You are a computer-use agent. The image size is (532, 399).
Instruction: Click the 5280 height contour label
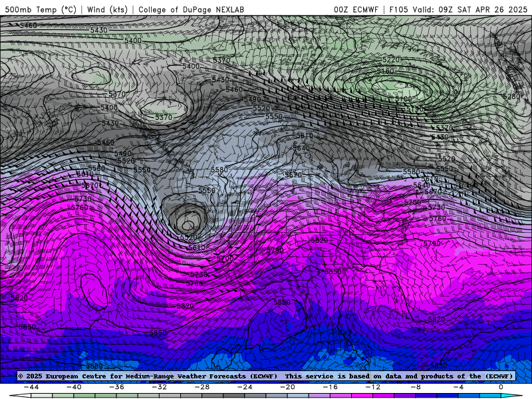(x=511, y=96)
